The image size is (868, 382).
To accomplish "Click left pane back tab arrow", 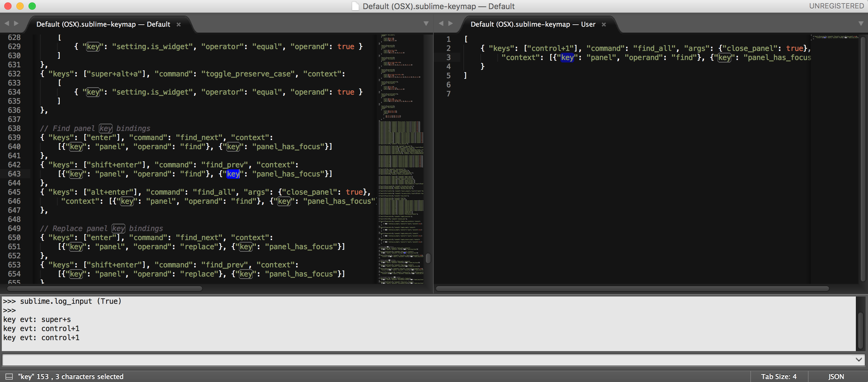I will (x=7, y=23).
